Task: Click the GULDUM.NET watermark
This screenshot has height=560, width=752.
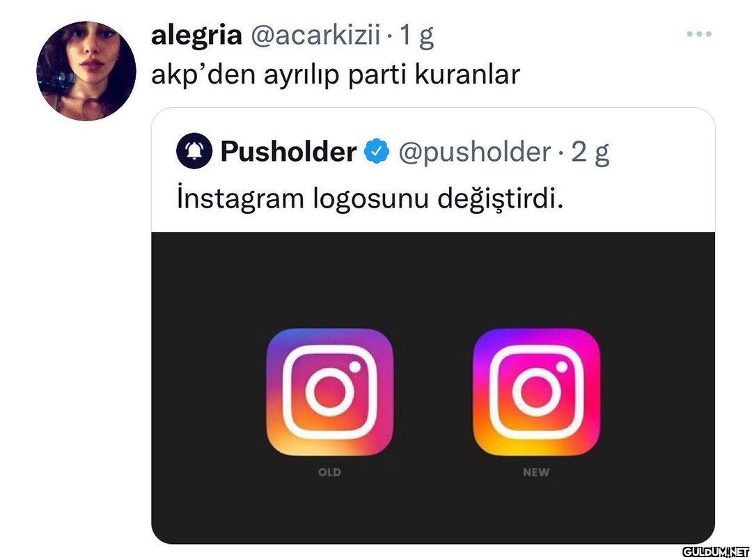Action: (716, 552)
